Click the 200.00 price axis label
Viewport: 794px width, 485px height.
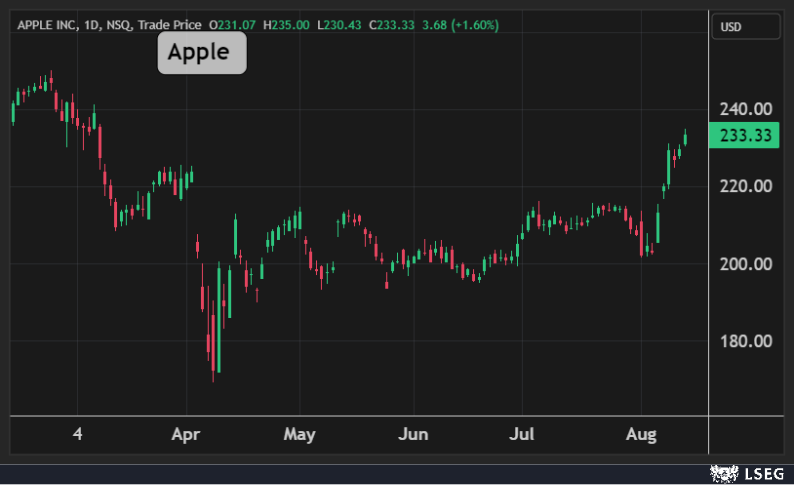(745, 264)
